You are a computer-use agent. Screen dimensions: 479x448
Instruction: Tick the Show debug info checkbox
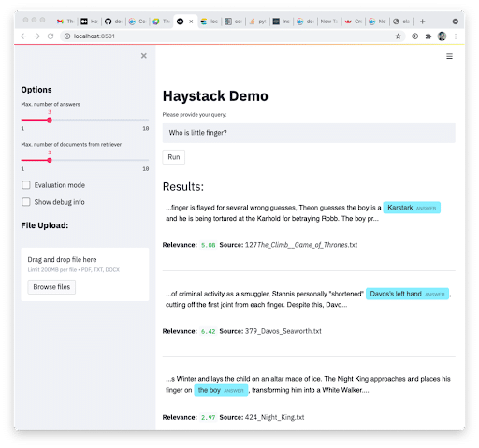tap(26, 202)
